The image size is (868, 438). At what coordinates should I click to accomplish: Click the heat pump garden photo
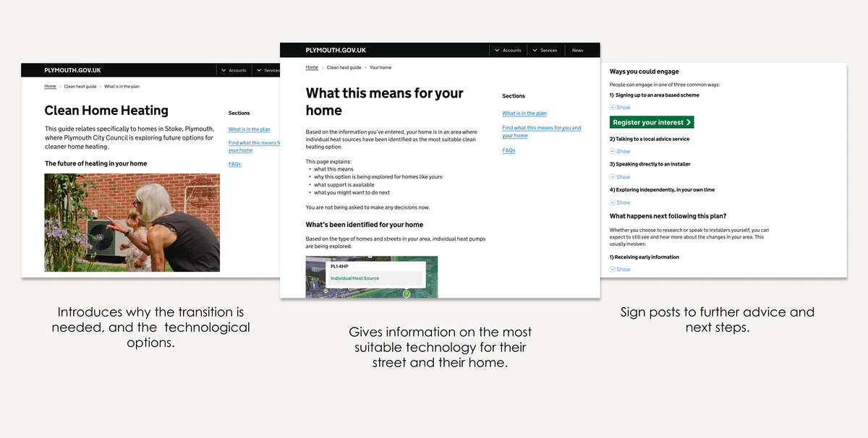coord(132,222)
